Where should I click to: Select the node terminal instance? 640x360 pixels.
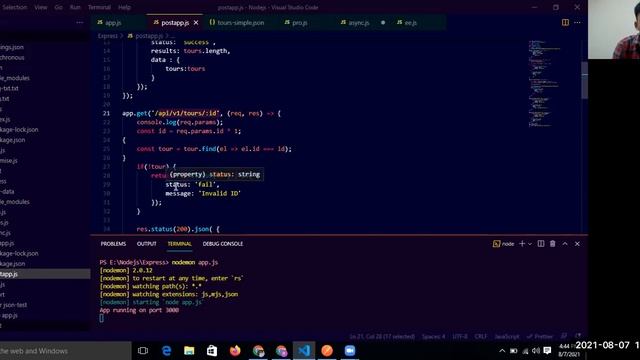coord(504,244)
